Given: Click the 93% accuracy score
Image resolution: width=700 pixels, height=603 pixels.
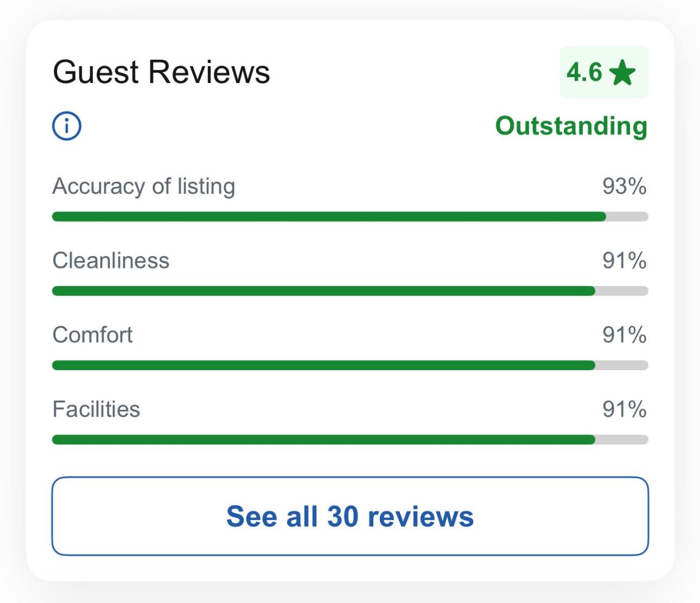Looking at the screenshot, I should (625, 186).
